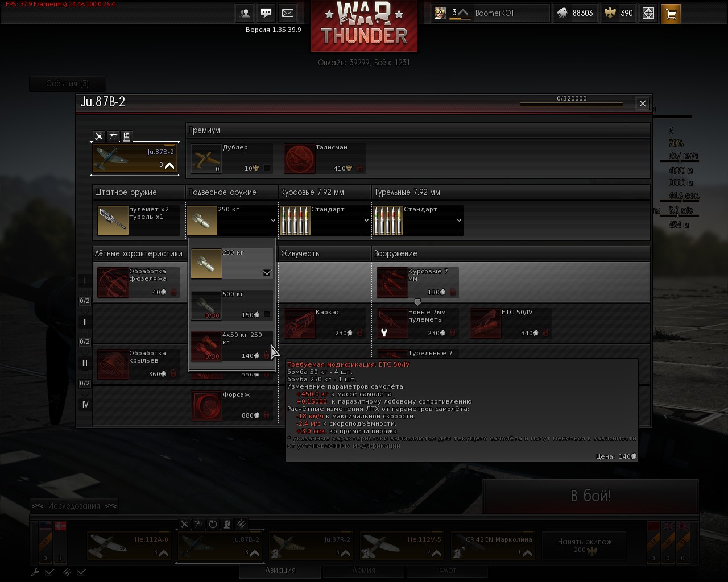Expand the Турельные 7.92 мм Стандарт dropdown
728x582 pixels.
click(459, 221)
